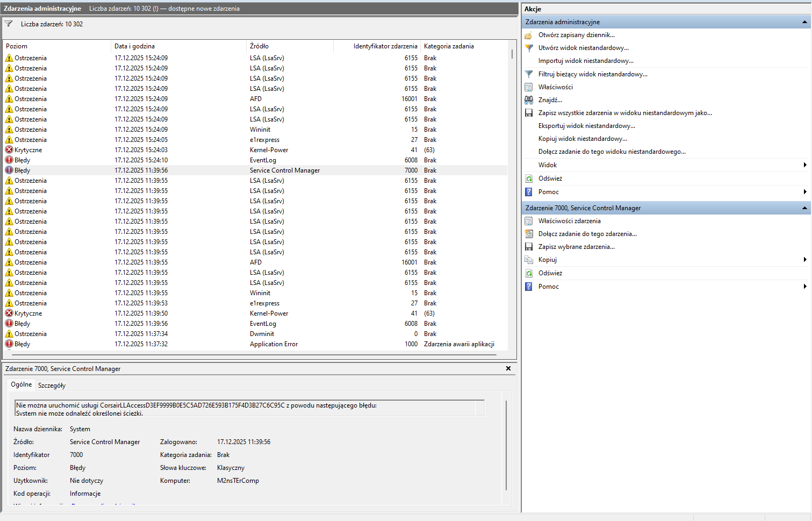Click the create custom view funnel icon

(529, 48)
